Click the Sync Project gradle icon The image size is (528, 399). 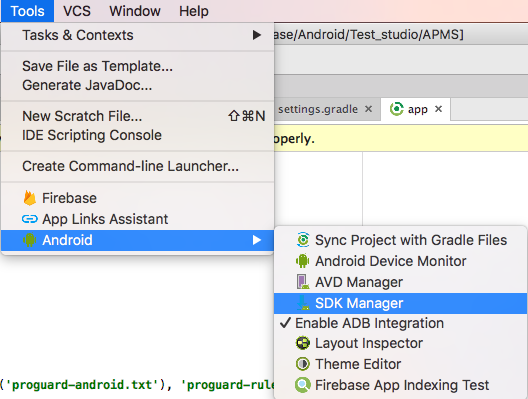(x=303, y=240)
